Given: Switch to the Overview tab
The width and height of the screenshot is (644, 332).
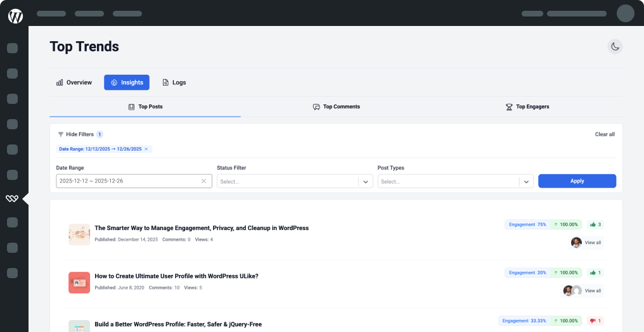Looking at the screenshot, I should [x=74, y=82].
